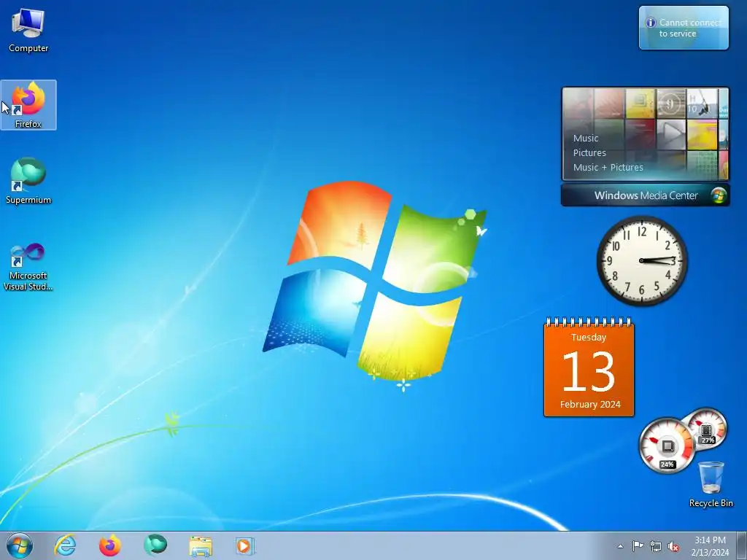
Task: Open Windows Explorer from the taskbar
Action: (x=201, y=545)
